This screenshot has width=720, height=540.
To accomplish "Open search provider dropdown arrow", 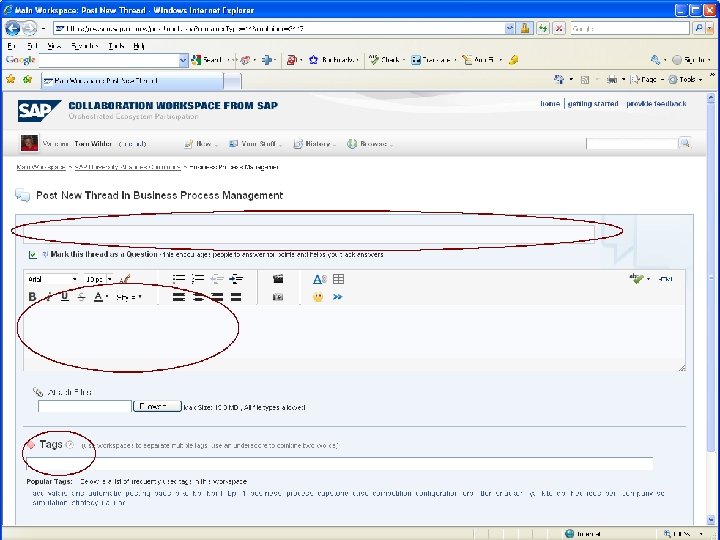I will pos(710,28).
